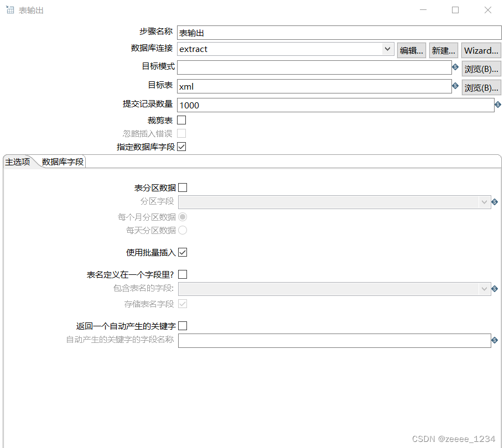Screen dimensions: 504x448
Task: Click the variable icon beside 目标表 field
Action: 455,87
